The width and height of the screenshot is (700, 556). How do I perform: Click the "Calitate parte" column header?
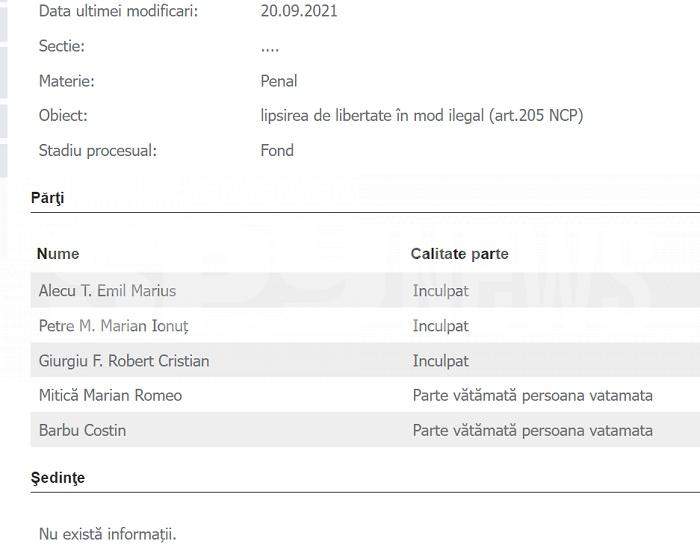(x=459, y=254)
